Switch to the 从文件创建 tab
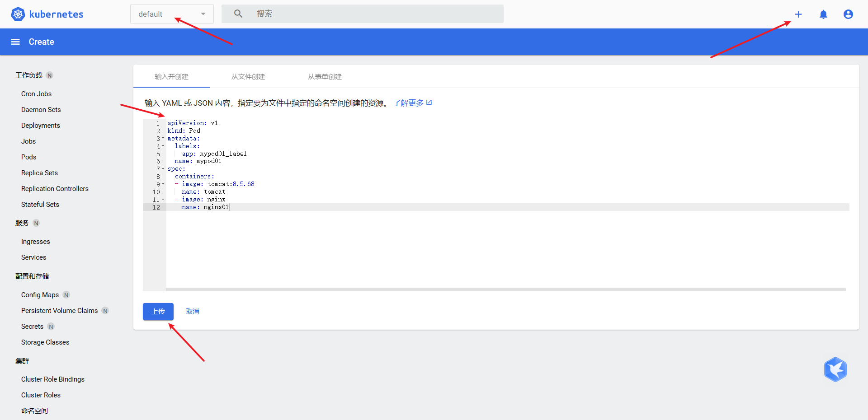 click(x=248, y=76)
